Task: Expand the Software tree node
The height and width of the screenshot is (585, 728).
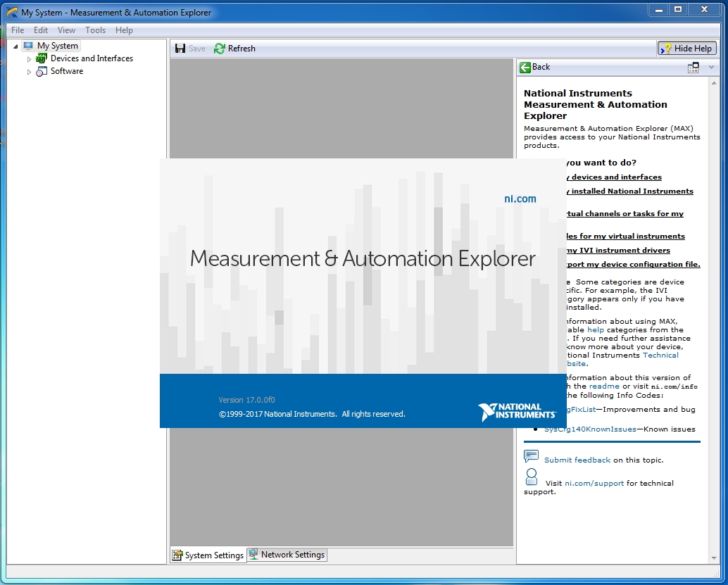Action: 30,72
